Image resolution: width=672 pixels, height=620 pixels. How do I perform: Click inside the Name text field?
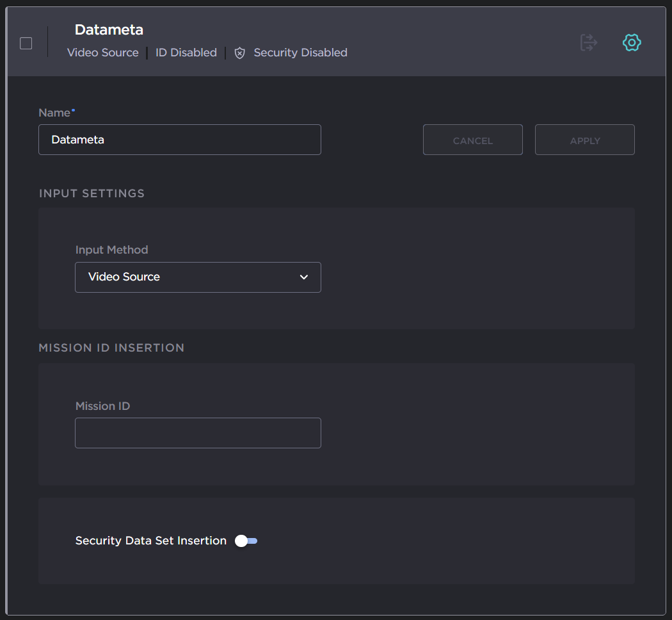point(179,140)
